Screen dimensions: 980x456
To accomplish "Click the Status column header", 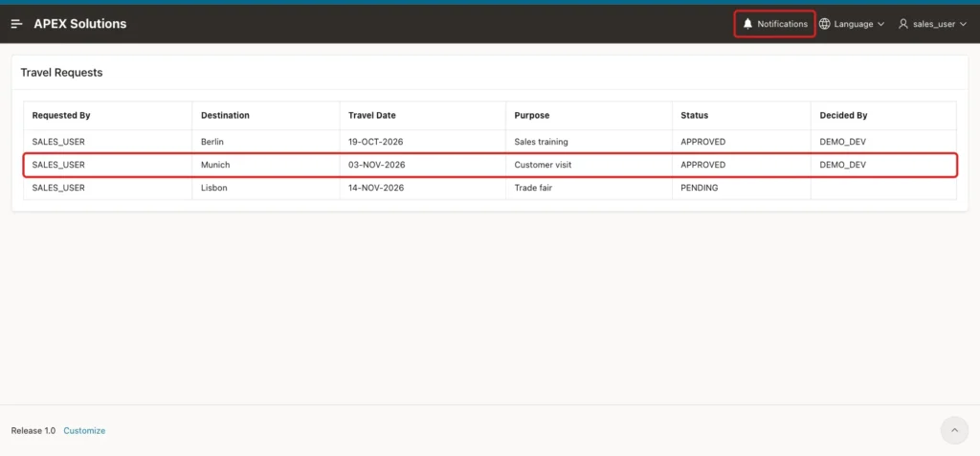I will coord(695,115).
